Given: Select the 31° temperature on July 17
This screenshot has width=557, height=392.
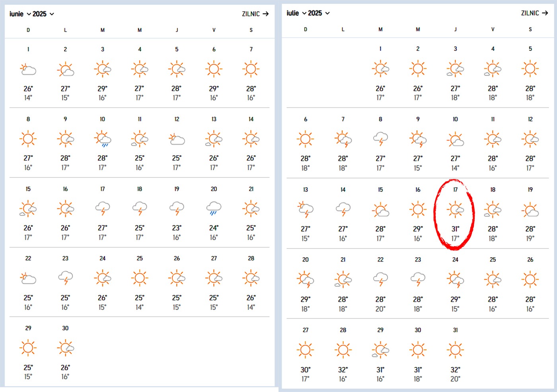Looking at the screenshot, I should [x=455, y=229].
